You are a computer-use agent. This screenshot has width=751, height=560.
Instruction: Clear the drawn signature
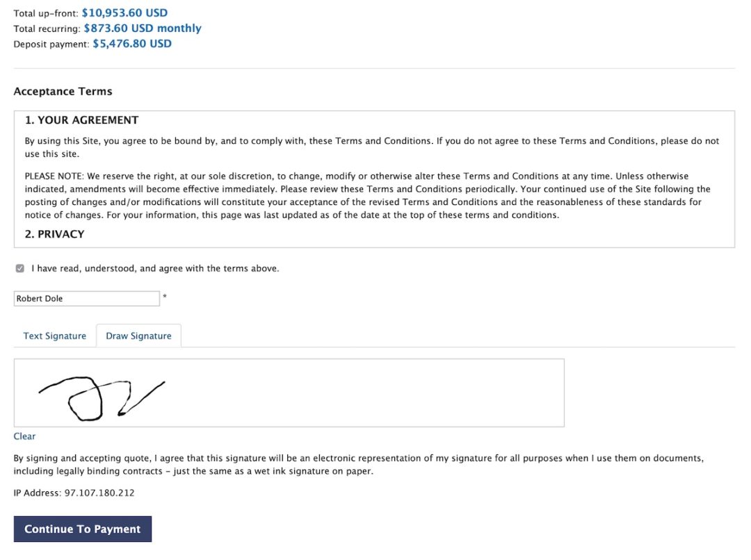click(24, 436)
